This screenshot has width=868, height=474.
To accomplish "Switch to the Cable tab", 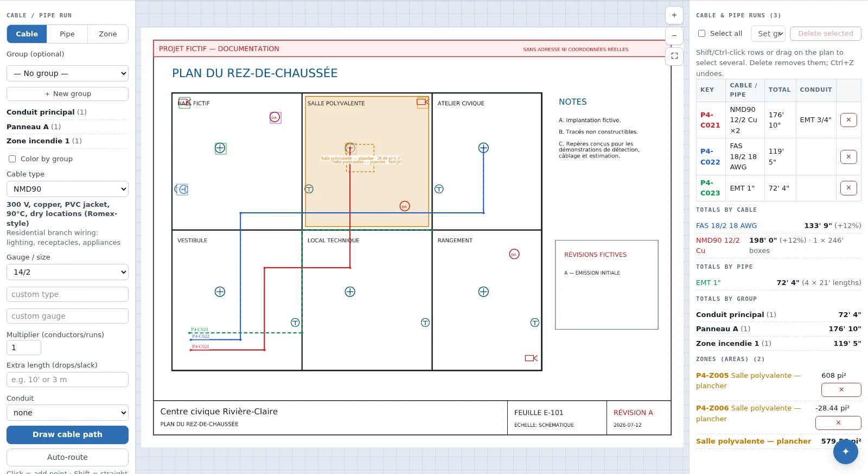I will (27, 34).
